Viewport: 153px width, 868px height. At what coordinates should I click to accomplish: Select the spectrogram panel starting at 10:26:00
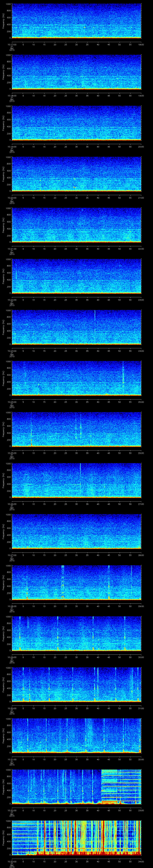point(76,481)
